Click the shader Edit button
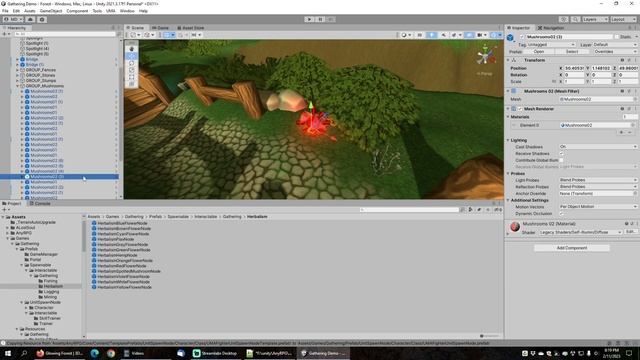Viewport: 640px width, 360px height. coord(631,232)
